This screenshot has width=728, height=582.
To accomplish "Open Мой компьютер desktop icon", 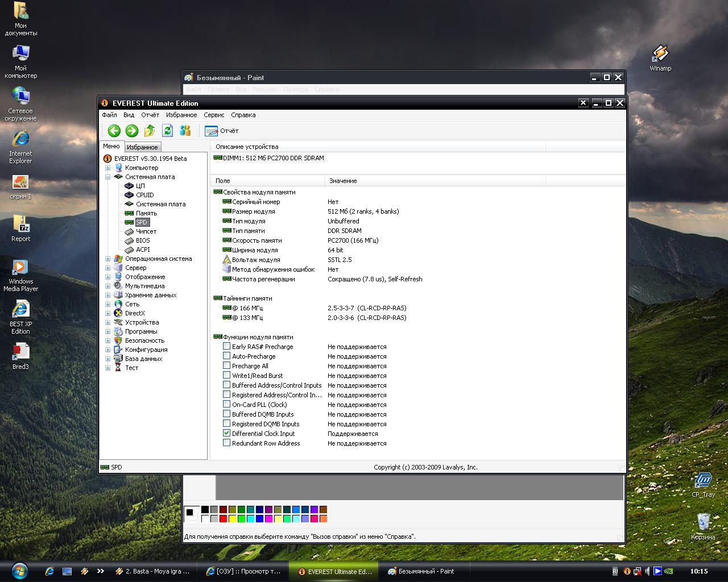I will 20,61.
